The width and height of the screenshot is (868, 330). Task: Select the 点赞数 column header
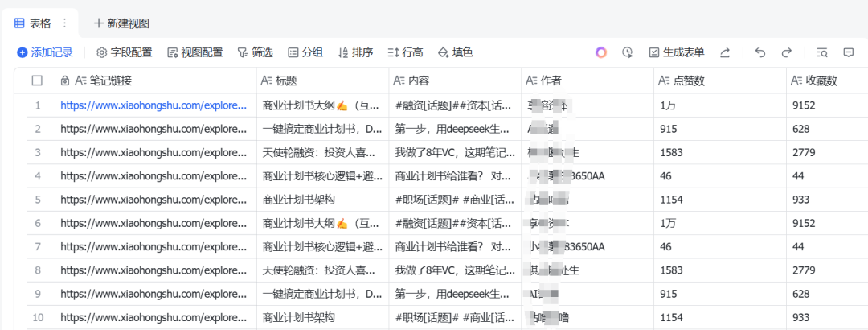coord(719,81)
